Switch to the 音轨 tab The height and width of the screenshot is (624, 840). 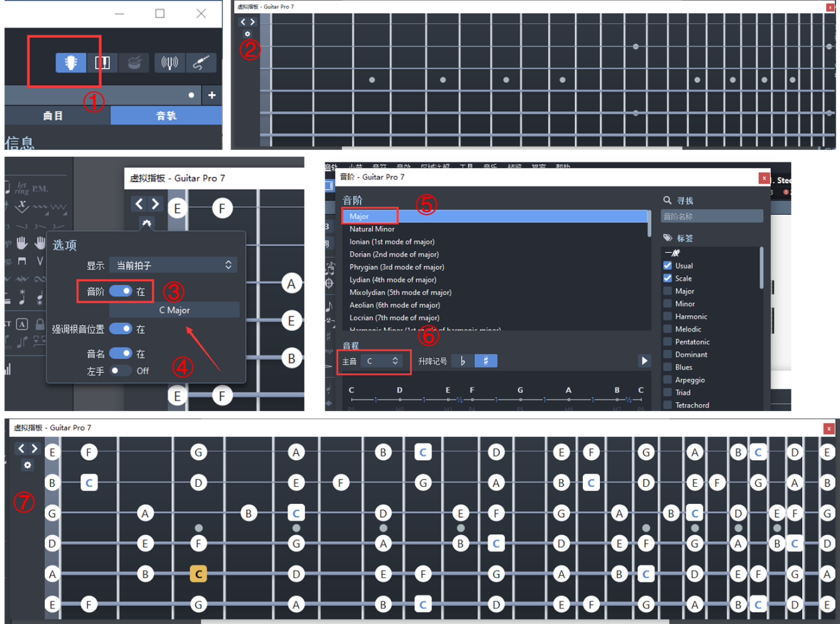click(x=166, y=116)
